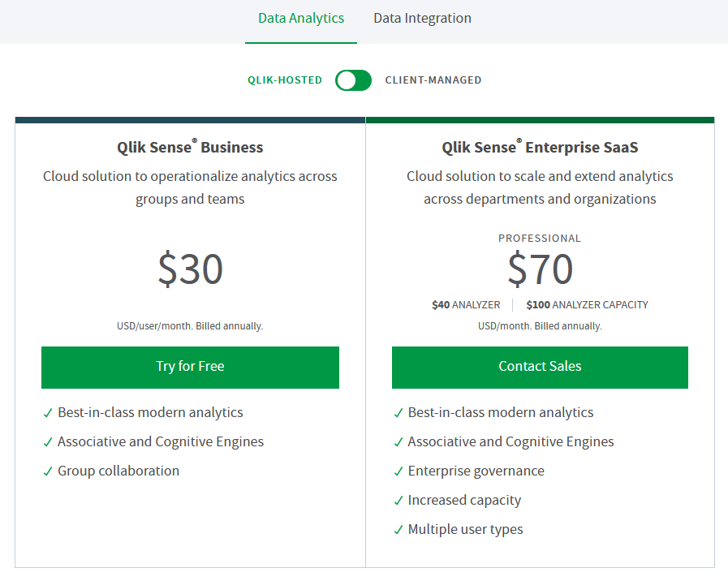Click Enterprise 'Best-in-class modern analytics' text

pos(501,412)
